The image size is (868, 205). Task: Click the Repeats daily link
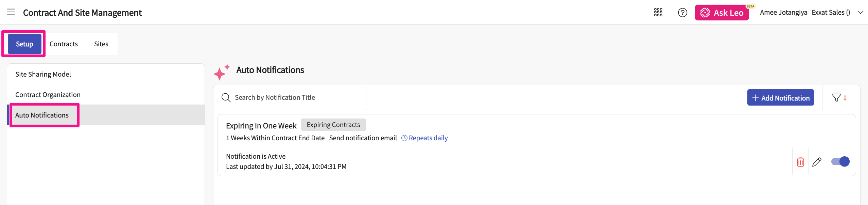428,138
